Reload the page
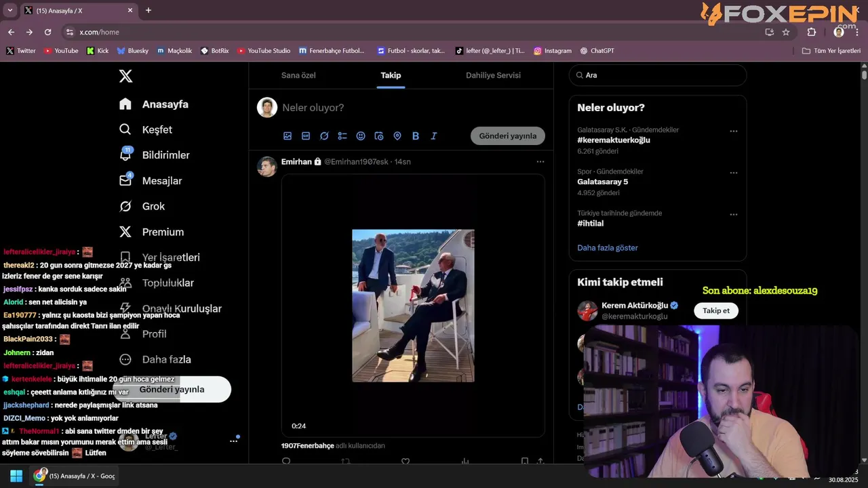 tap(47, 32)
